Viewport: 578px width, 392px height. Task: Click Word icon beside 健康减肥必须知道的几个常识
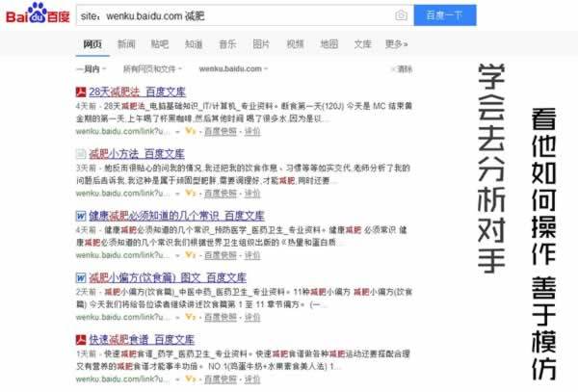pyautogui.click(x=81, y=216)
